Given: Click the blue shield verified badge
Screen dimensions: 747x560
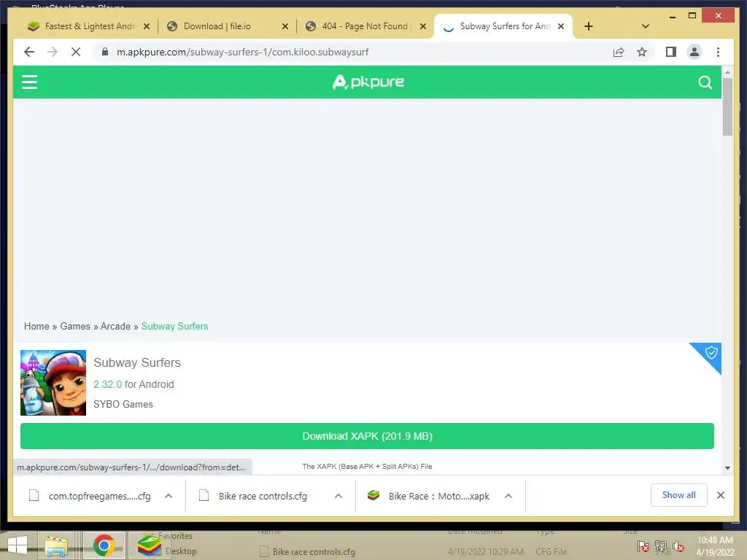Looking at the screenshot, I should [x=711, y=353].
